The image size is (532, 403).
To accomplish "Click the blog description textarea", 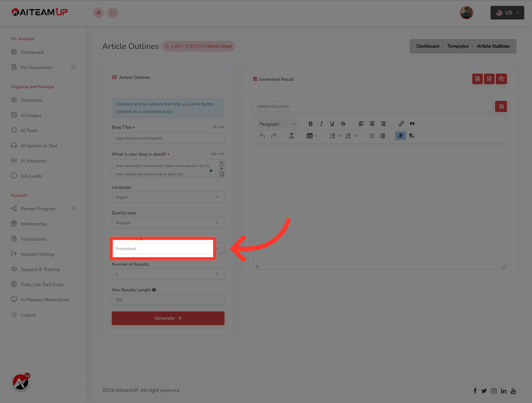I will pyautogui.click(x=168, y=168).
